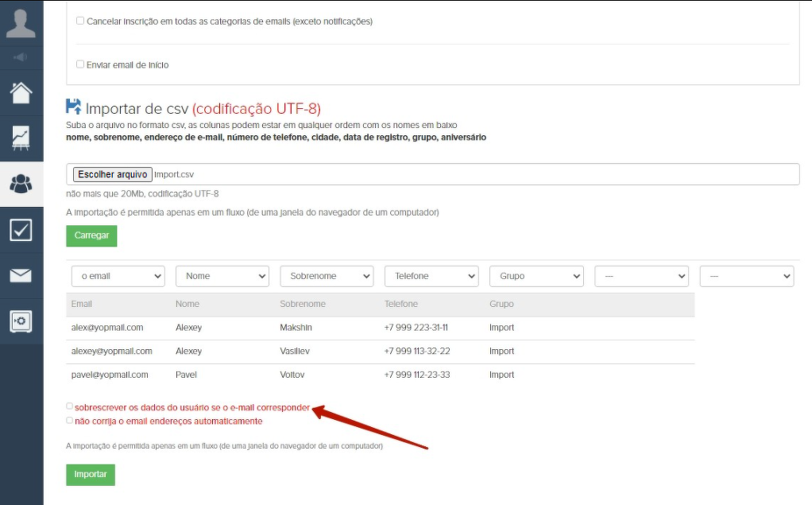Click the user profile avatar icon
This screenshot has width=812, height=505.
point(21,22)
